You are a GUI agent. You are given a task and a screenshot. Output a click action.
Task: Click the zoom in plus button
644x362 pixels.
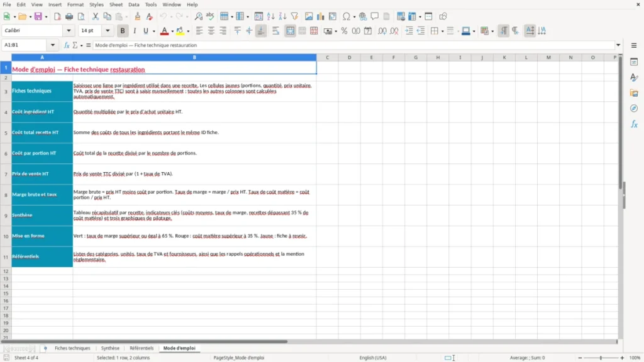click(622, 358)
